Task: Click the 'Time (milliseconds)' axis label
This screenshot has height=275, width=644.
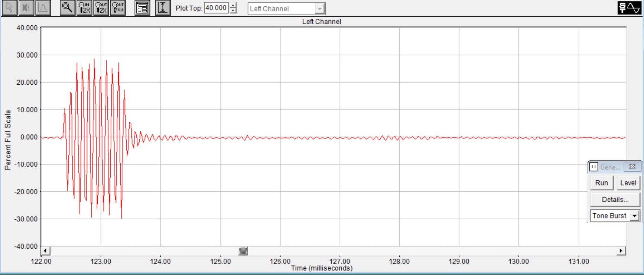Action: (322, 268)
